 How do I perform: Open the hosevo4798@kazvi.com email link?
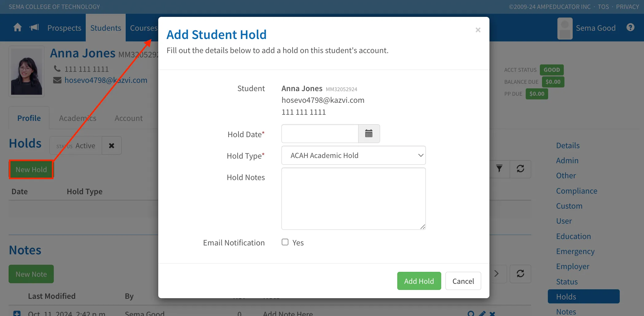coord(106,80)
